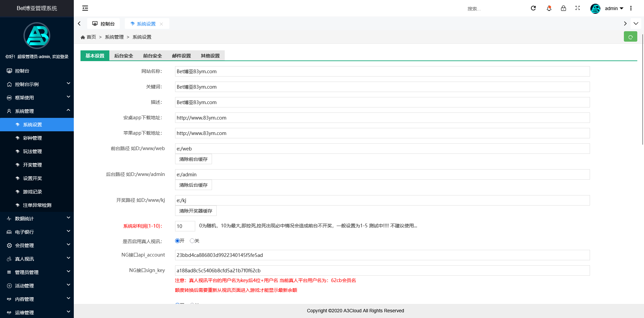Open 玩法管理 in sidebar
The height and width of the screenshot is (318, 644).
click(37, 151)
